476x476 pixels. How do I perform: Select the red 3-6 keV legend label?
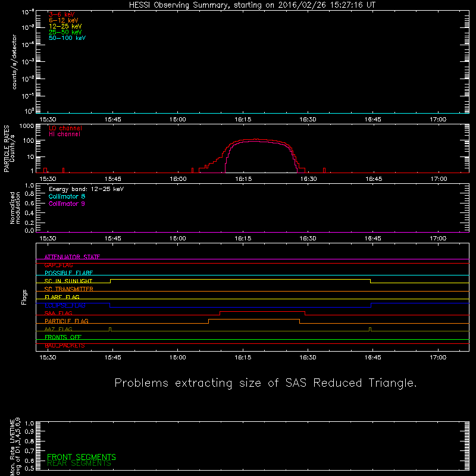61,14
